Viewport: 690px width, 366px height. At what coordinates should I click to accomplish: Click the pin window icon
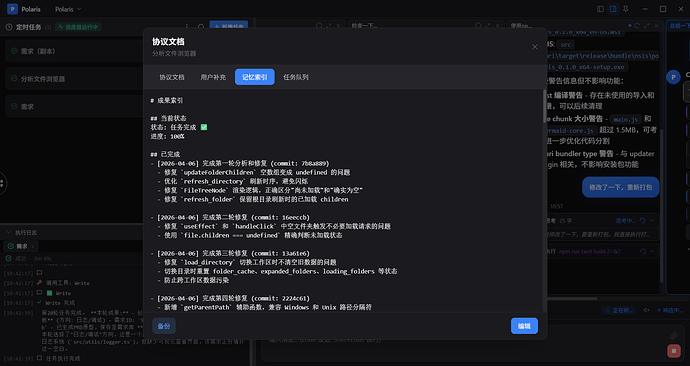click(x=625, y=9)
